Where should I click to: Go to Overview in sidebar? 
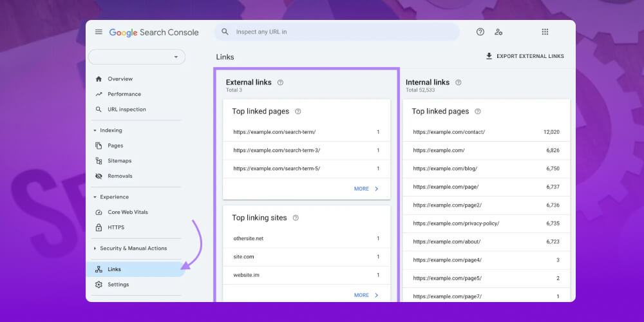(x=120, y=79)
